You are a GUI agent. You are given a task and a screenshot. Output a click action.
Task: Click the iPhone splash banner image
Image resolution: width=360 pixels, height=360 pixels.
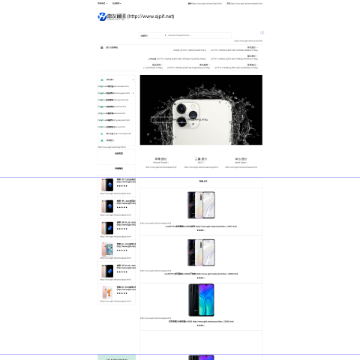tap(201, 110)
